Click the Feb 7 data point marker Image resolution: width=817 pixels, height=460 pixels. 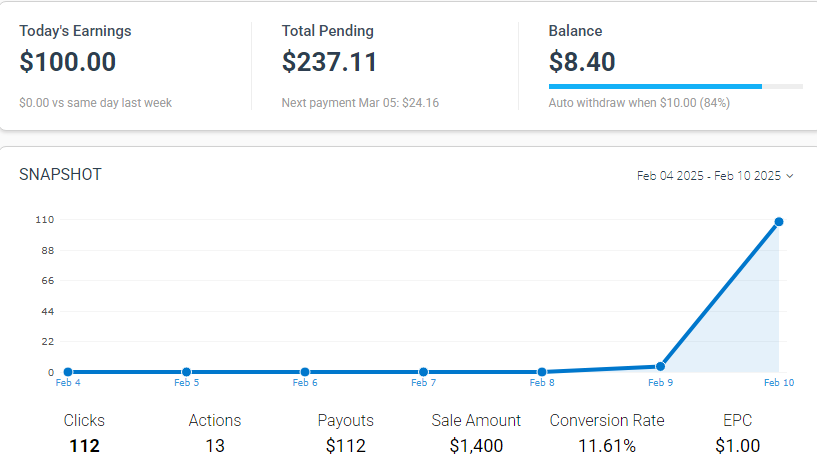423,372
